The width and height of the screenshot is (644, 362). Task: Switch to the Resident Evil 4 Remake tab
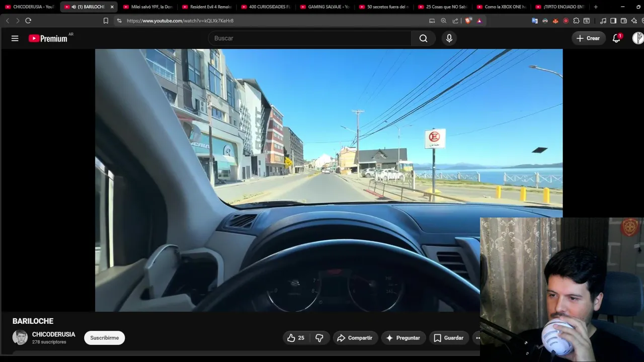[x=207, y=7]
